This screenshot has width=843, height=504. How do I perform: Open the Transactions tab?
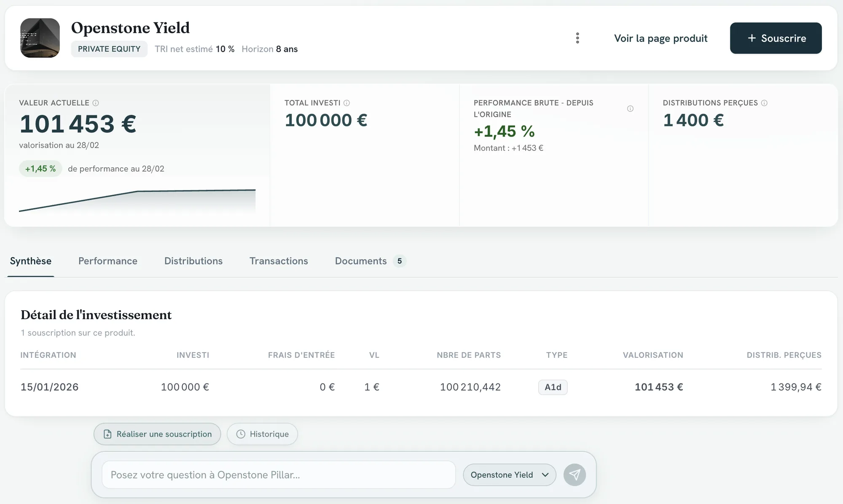pyautogui.click(x=279, y=261)
